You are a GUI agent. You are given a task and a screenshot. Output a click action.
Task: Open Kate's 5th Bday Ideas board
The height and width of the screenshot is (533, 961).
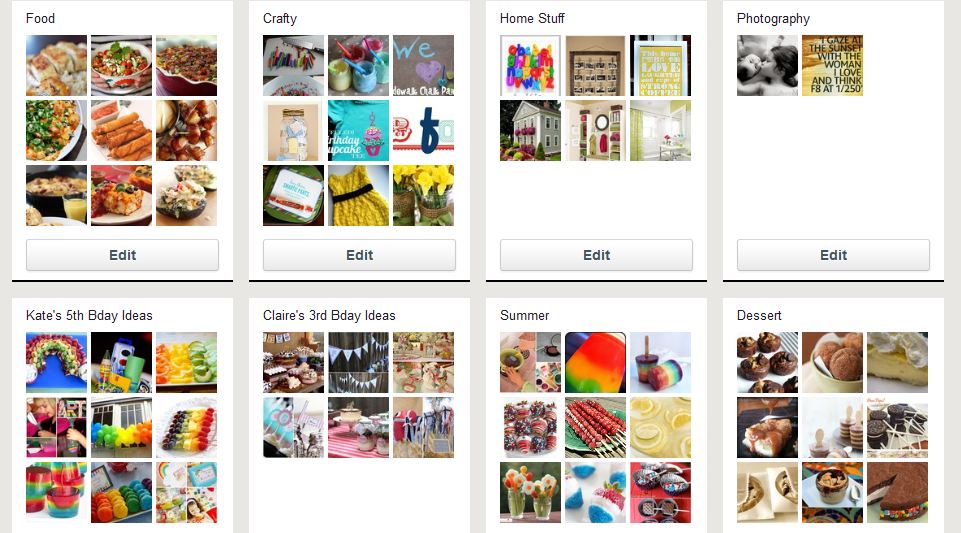click(x=89, y=316)
